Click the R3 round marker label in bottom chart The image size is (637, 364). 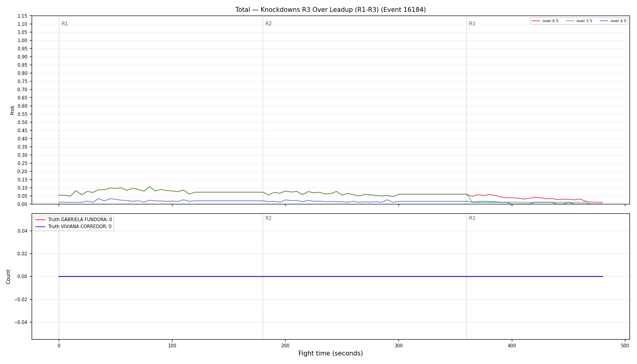coord(472,218)
